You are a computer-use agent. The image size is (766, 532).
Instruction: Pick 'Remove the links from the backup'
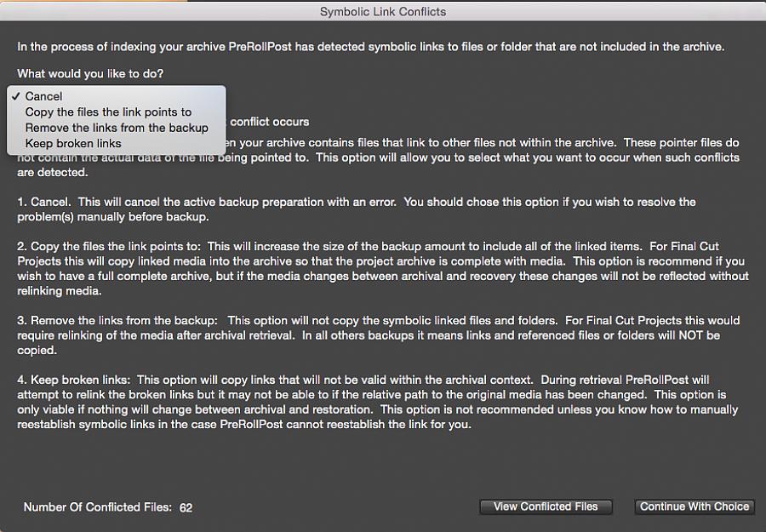pyautogui.click(x=117, y=128)
